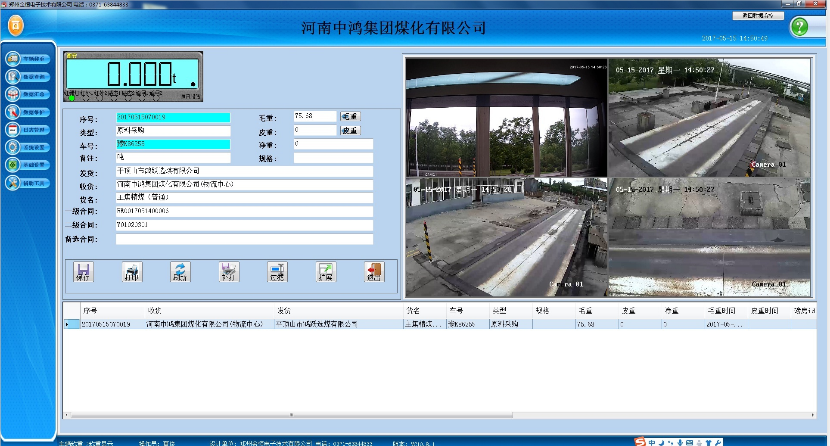Click the 车号 vehicle number input field
Image resolution: width=830 pixels, height=446 pixels.
point(172,144)
